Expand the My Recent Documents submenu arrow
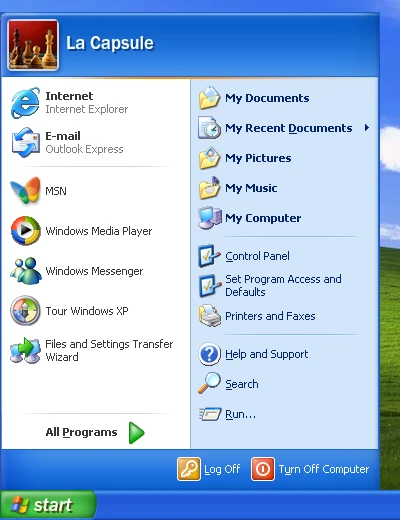 (x=367, y=128)
